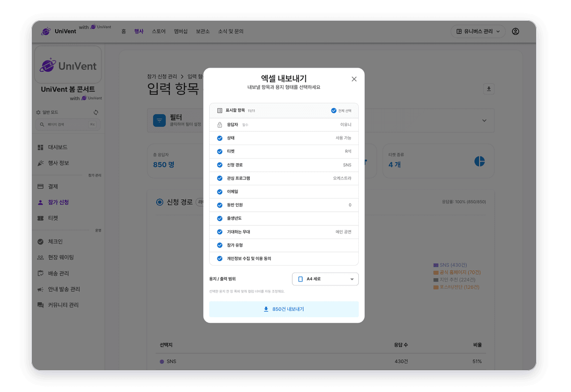
Task: Click the 포스터/전단 (126건) legend entry
Action: tap(456, 287)
